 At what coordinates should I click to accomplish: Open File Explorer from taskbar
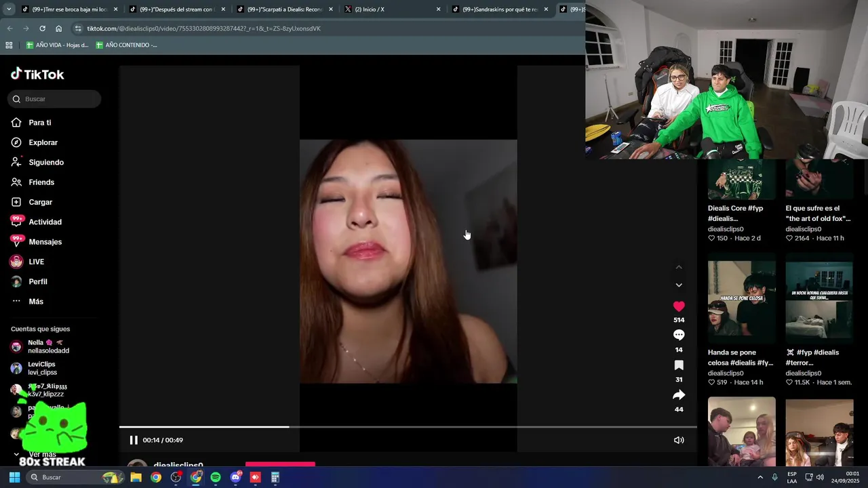tap(136, 477)
